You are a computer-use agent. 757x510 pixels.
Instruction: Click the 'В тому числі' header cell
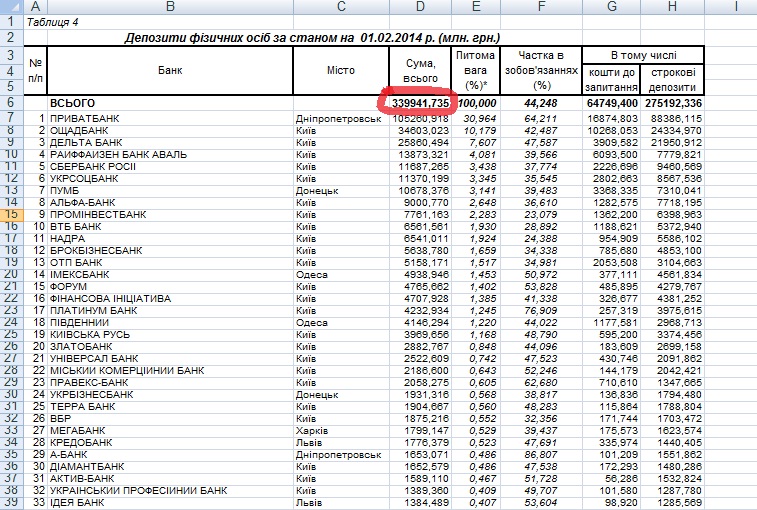pos(643,55)
